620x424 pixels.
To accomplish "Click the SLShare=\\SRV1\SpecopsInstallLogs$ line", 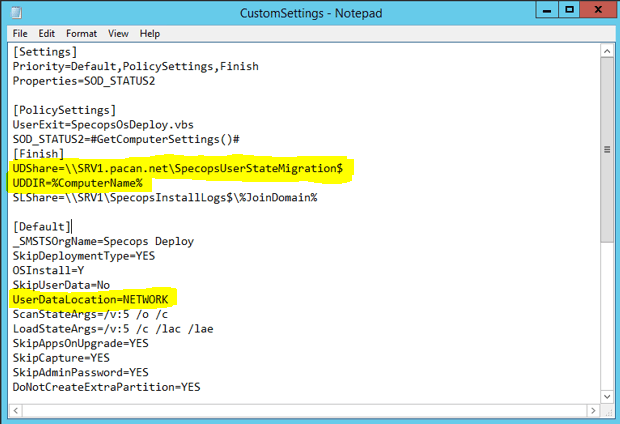I will (x=165, y=198).
